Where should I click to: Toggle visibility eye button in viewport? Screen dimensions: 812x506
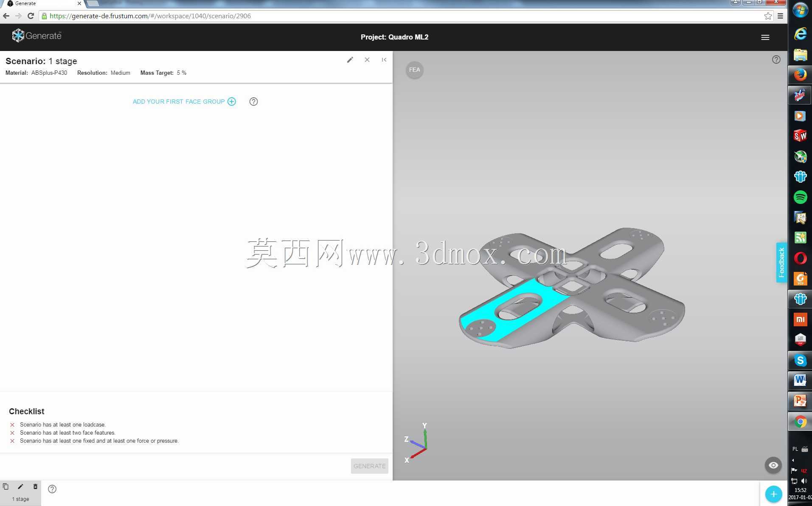point(773,465)
